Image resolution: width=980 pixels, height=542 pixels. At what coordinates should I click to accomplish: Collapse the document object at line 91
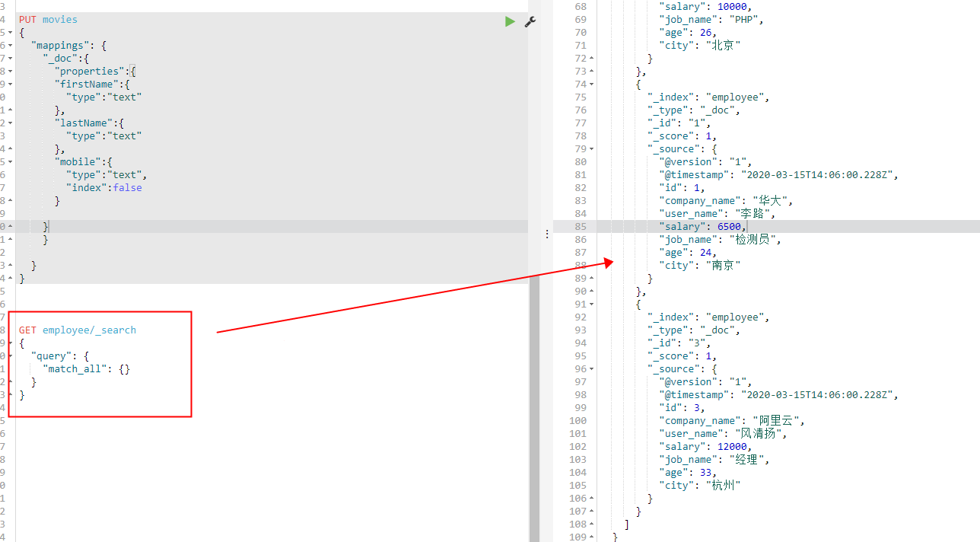tap(590, 304)
